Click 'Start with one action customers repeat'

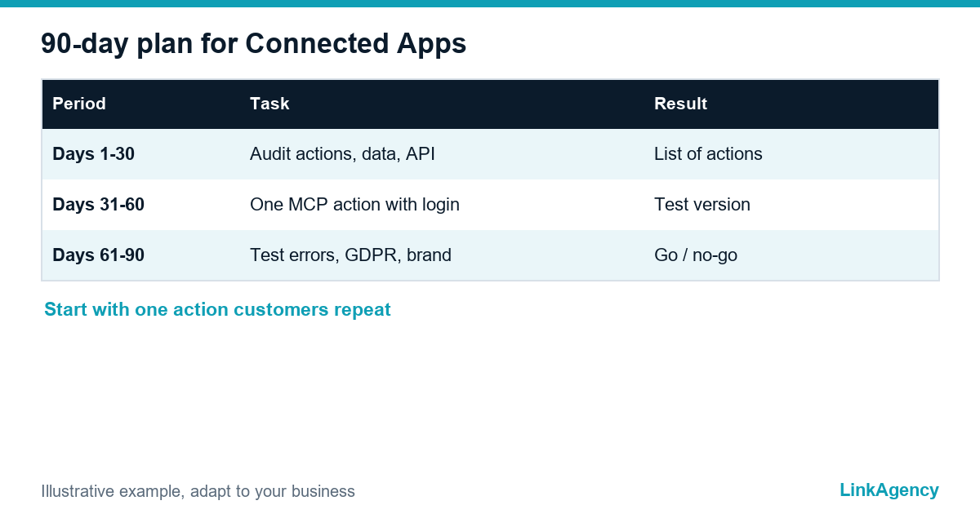pyautogui.click(x=217, y=310)
